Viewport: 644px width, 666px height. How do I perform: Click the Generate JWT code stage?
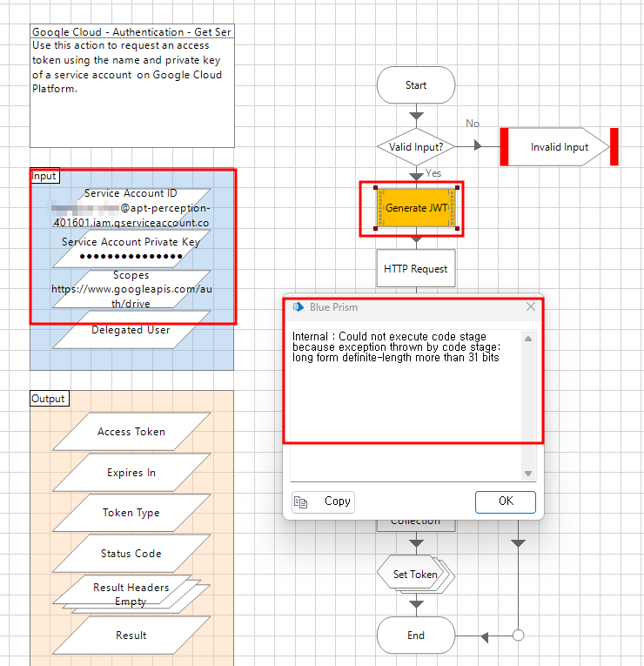416,208
